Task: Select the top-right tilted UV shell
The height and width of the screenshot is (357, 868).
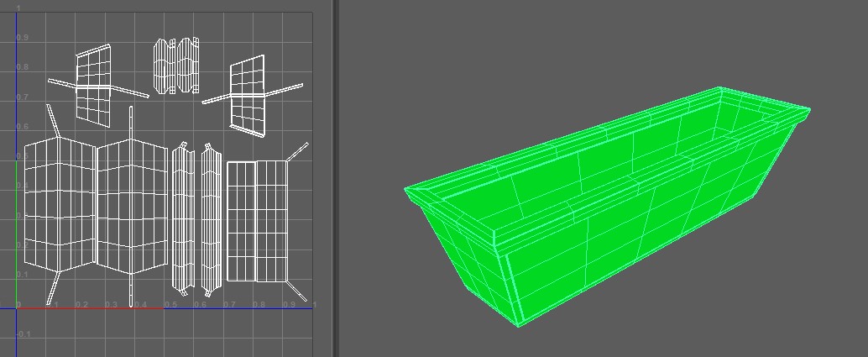Action: (x=248, y=94)
